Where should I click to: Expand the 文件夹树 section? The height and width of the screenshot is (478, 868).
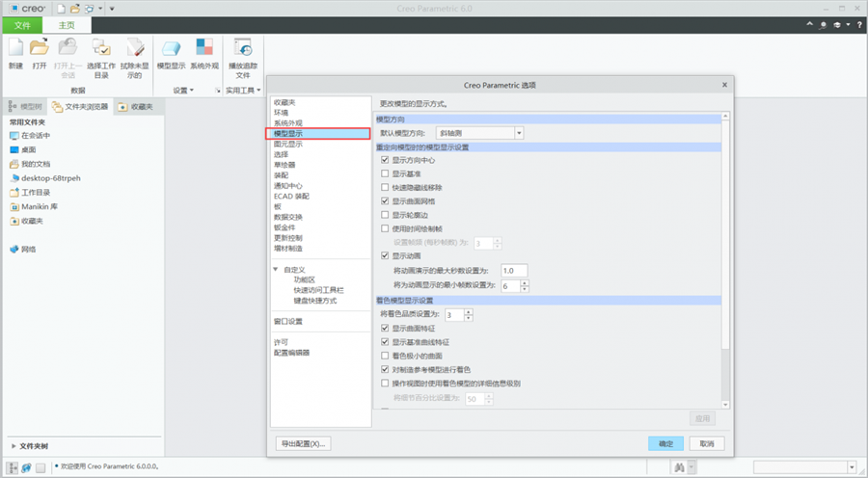[x=14, y=446]
